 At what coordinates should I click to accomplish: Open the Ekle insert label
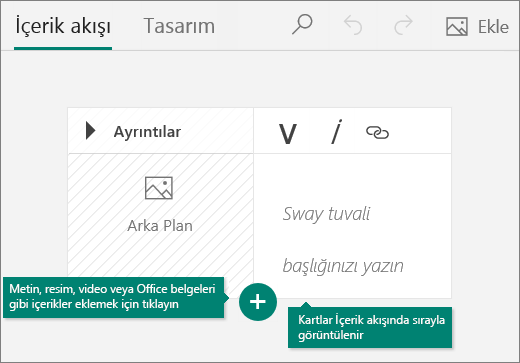(493, 27)
